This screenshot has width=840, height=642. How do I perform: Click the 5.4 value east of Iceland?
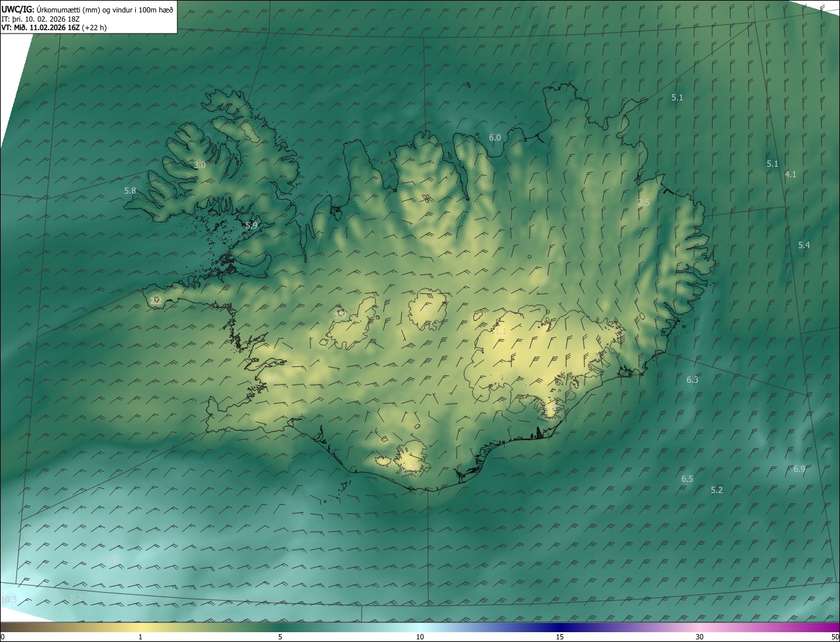point(804,245)
